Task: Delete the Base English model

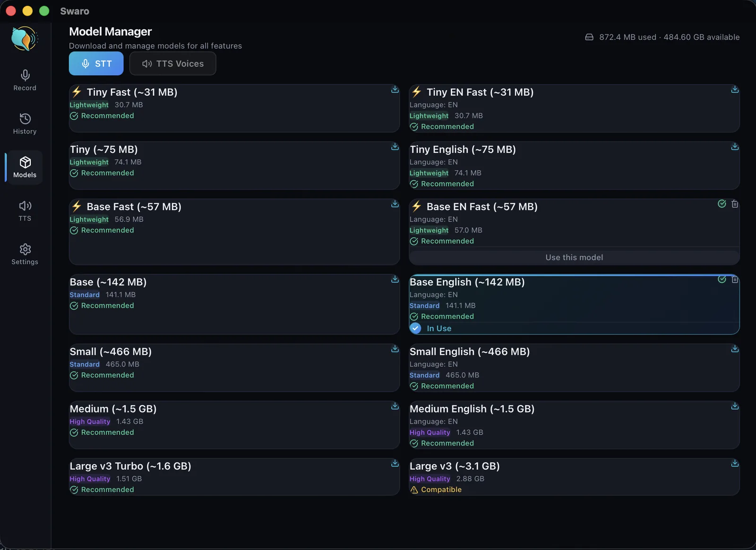Action: click(735, 279)
